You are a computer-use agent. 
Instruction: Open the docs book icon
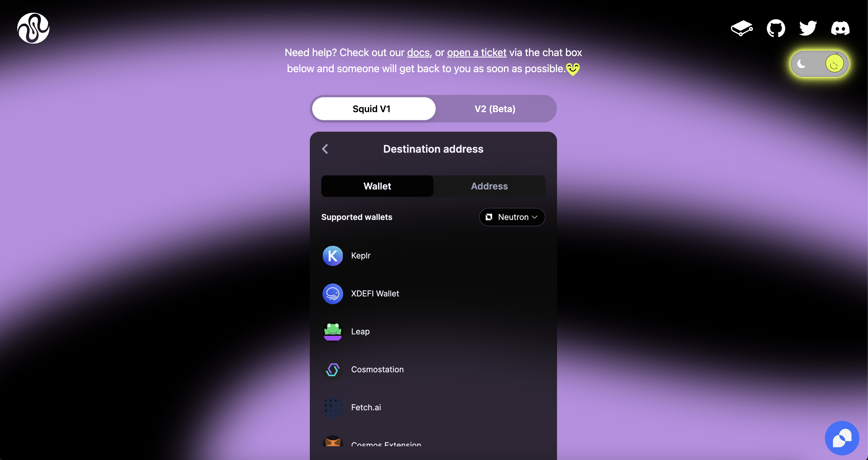point(741,28)
